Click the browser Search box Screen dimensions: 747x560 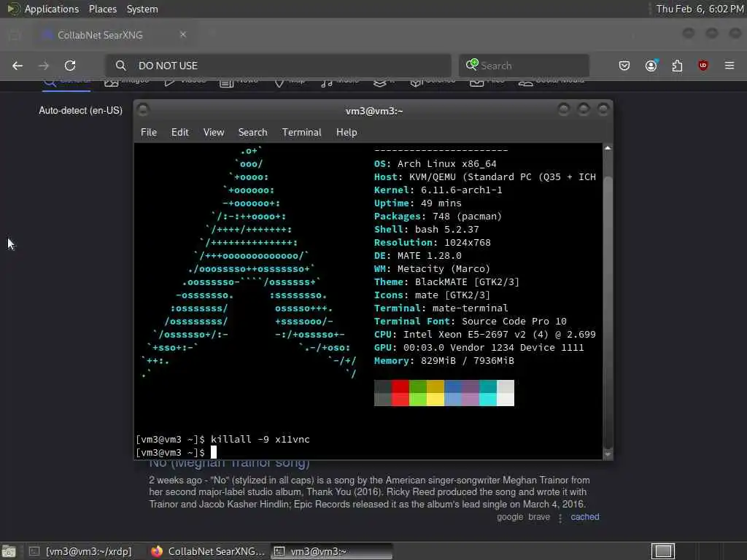click(524, 66)
